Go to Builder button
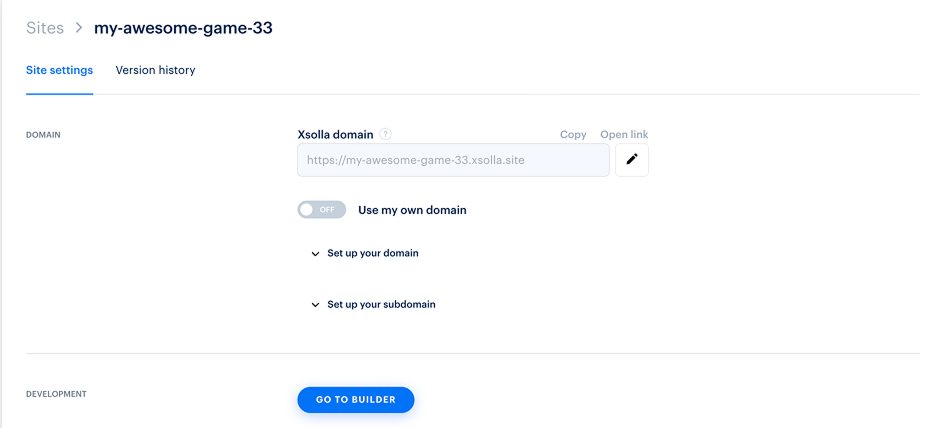Image resolution: width=943 pixels, height=428 pixels. point(356,400)
